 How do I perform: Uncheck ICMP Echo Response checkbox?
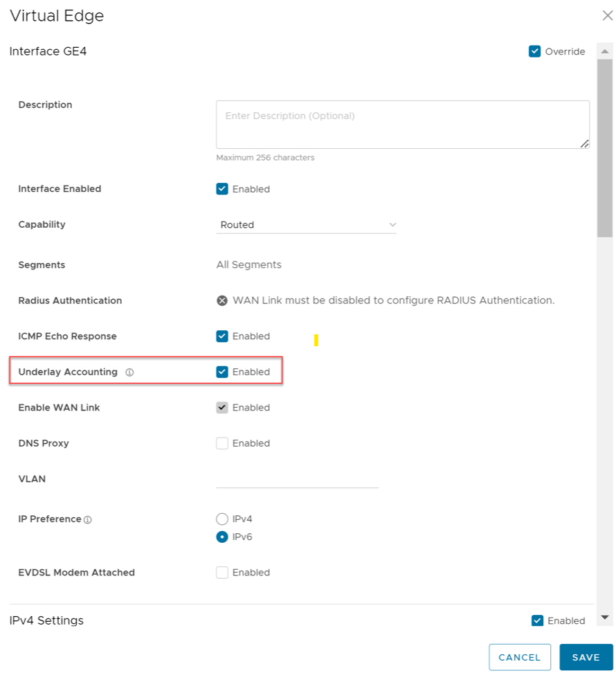click(222, 336)
